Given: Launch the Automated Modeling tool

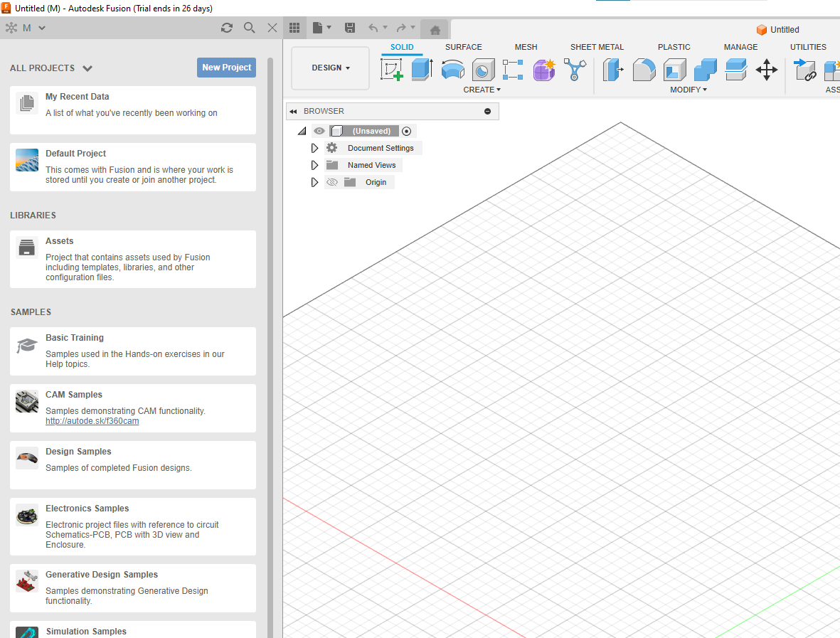Looking at the screenshot, I should click(575, 70).
